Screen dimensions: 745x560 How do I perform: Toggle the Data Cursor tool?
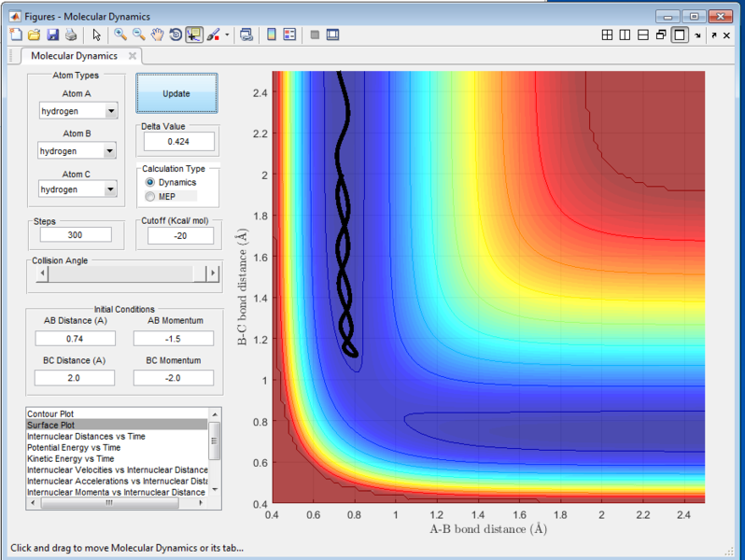pos(194,35)
